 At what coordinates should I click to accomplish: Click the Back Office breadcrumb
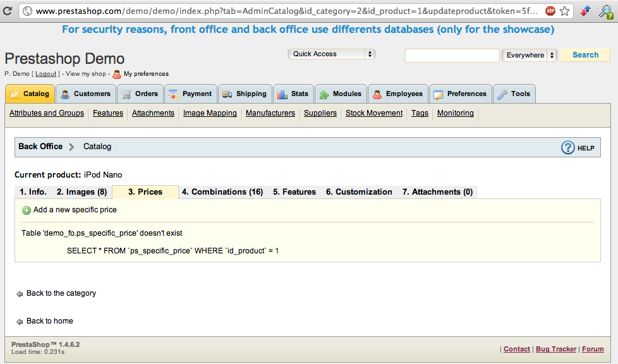40,147
